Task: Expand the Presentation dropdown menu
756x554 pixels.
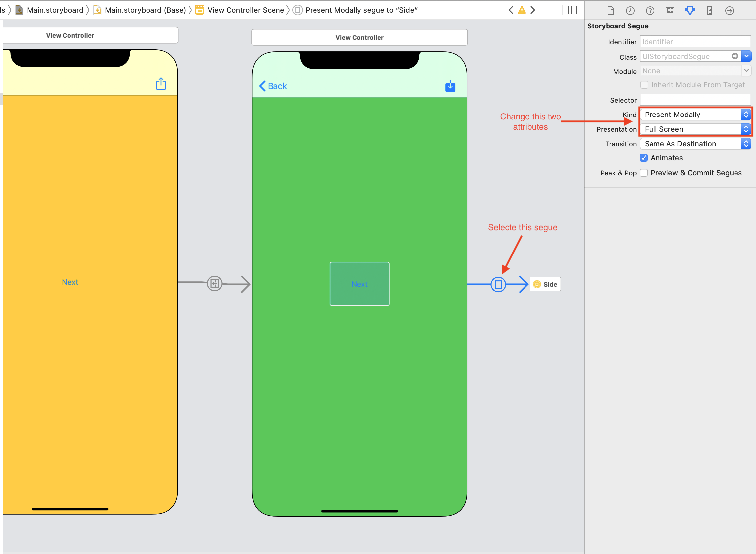Action: (747, 129)
